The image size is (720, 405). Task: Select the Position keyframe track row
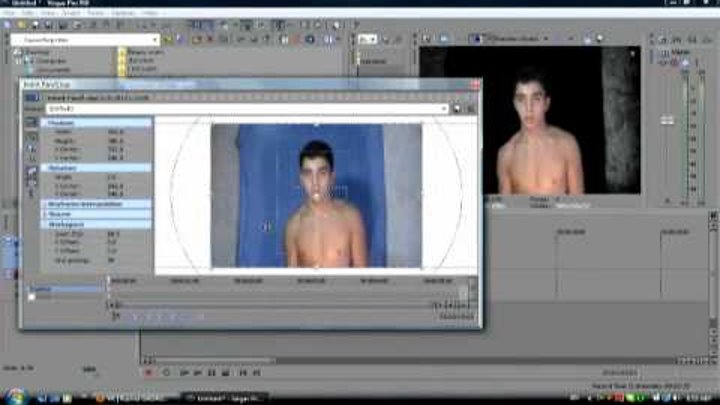coord(67,289)
